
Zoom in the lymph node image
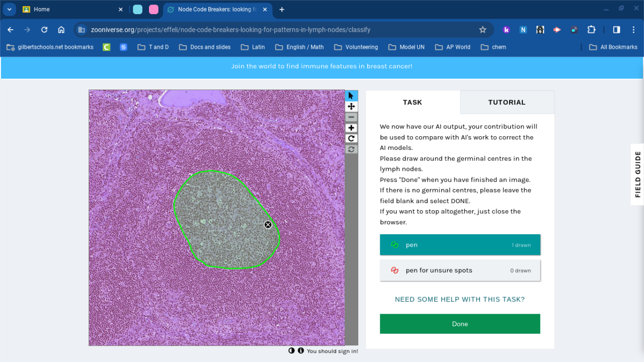tap(351, 128)
